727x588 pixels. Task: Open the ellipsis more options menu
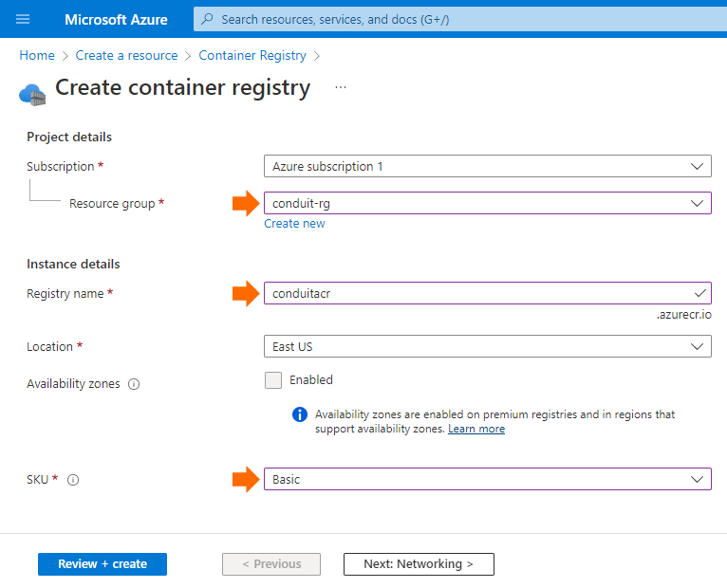(341, 87)
